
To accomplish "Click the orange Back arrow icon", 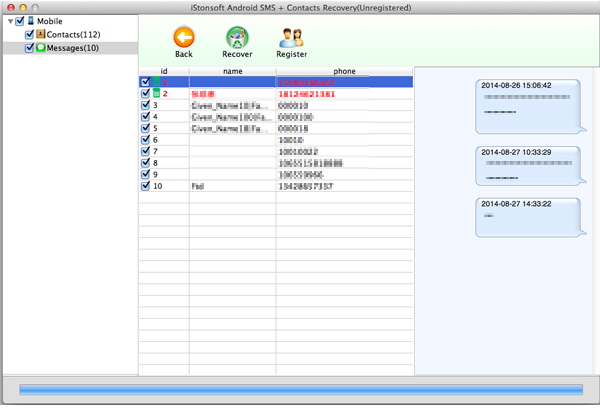I will 184,38.
